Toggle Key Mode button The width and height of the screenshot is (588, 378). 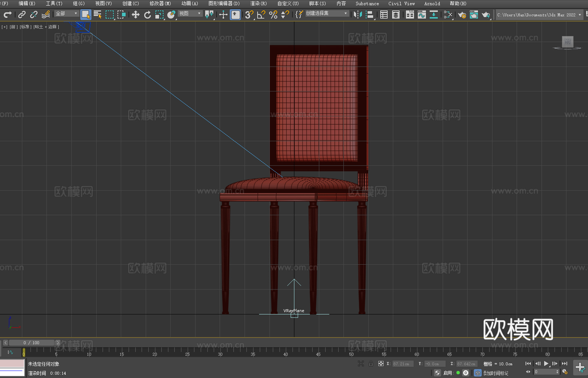[x=528, y=372]
